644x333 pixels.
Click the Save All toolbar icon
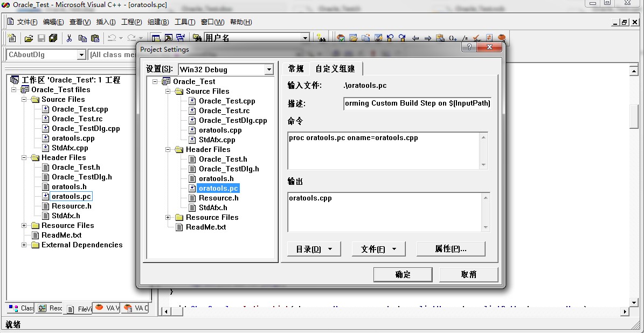53,38
